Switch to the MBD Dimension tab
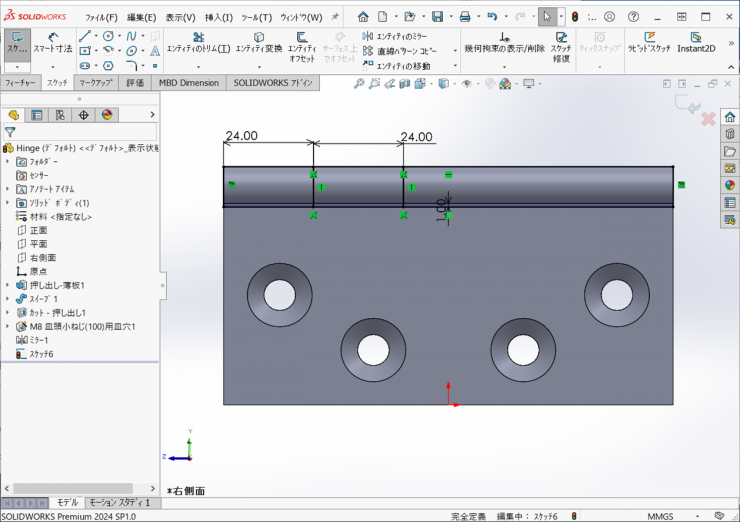The height and width of the screenshot is (522, 740). pyautogui.click(x=188, y=83)
